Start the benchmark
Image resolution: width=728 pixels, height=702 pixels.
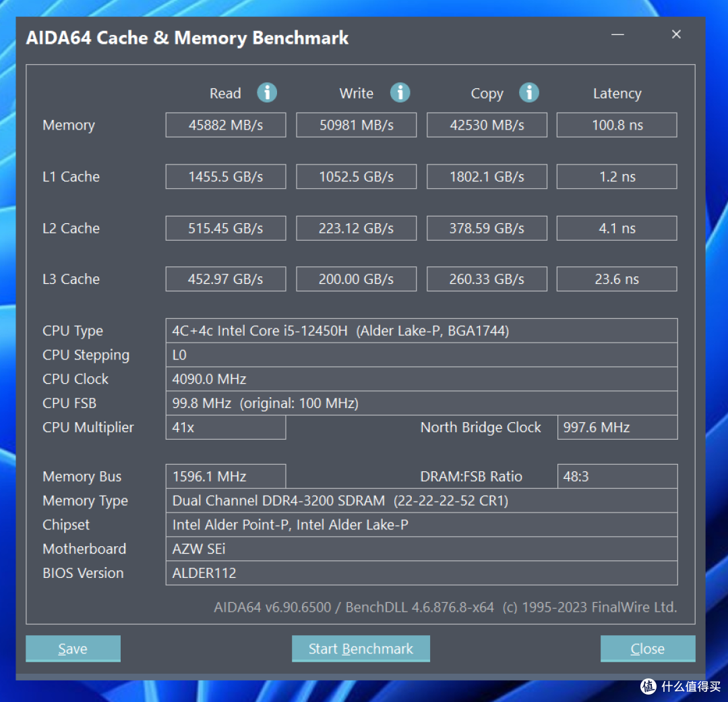pyautogui.click(x=361, y=648)
